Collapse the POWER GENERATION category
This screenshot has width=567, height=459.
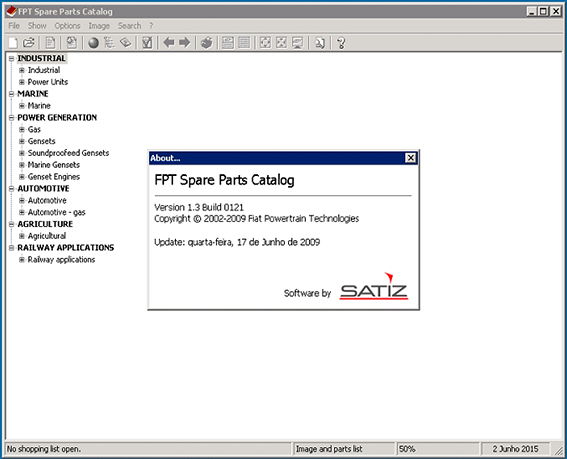[x=12, y=118]
